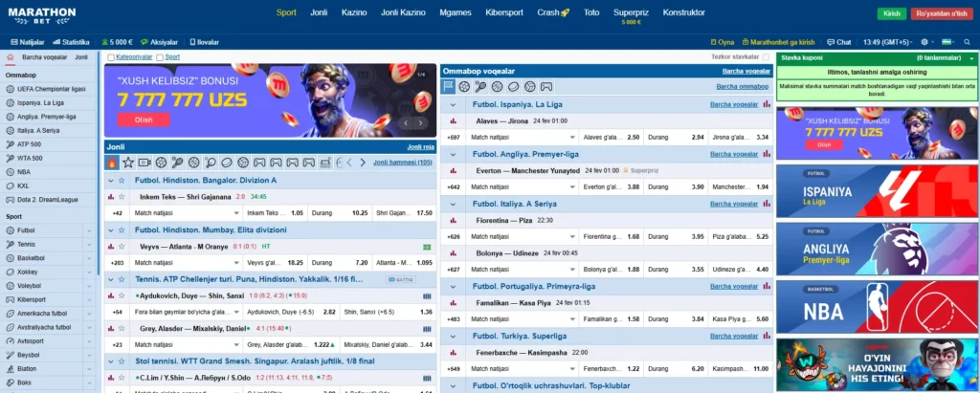
Task: Add Inkem Teks — Shri Gajanana to favorites
Action: tap(122, 197)
